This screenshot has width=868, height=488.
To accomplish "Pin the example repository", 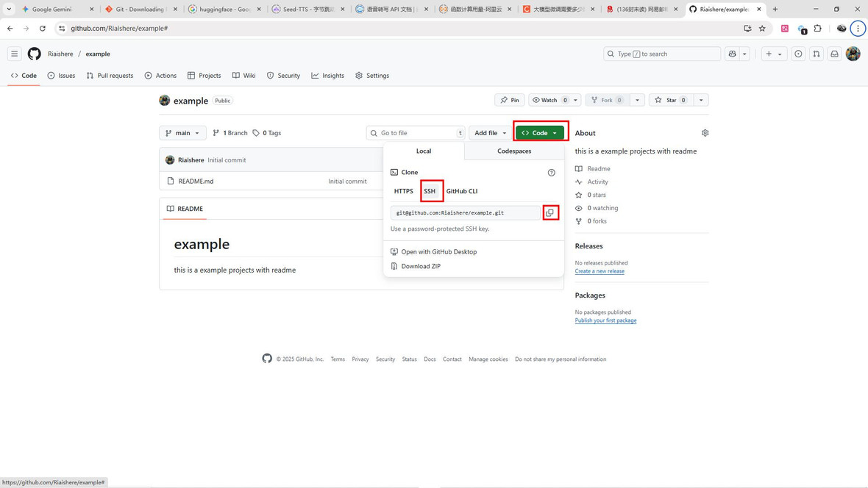I will pos(509,100).
